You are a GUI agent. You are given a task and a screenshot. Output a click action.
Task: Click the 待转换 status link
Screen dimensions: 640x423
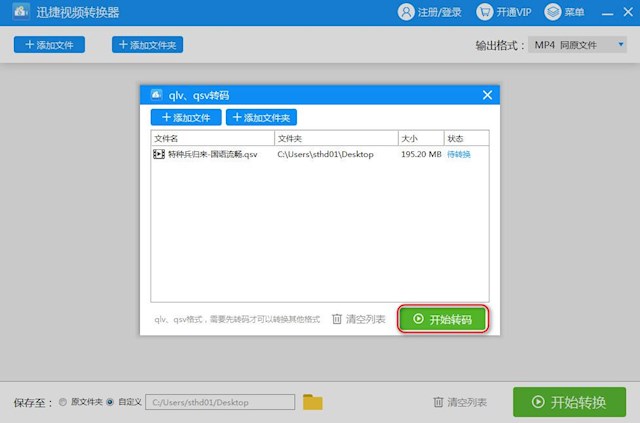tap(459, 154)
